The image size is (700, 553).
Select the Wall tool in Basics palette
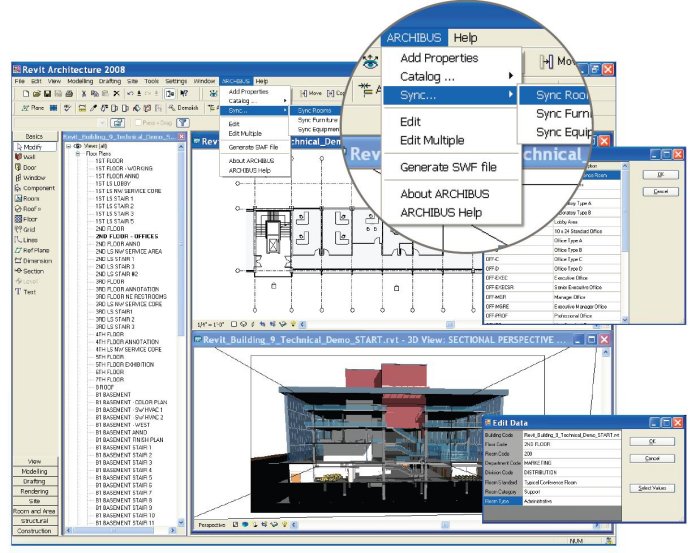(30, 157)
